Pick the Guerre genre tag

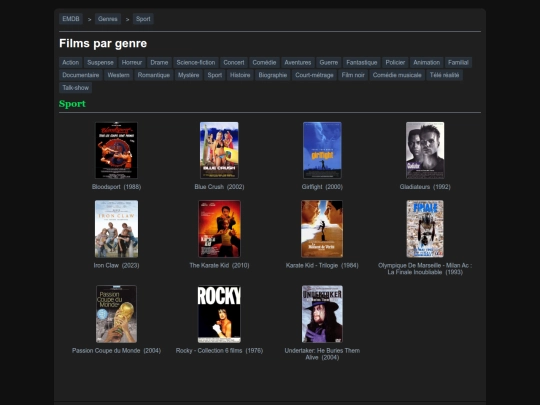(329, 63)
